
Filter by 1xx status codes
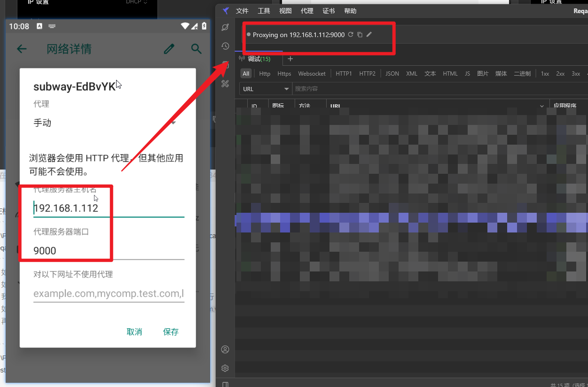click(545, 74)
